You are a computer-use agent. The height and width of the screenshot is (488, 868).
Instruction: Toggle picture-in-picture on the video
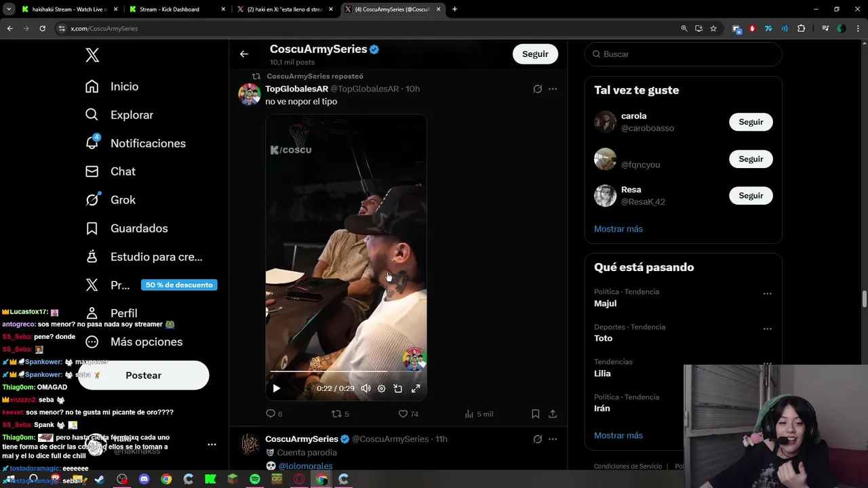398,388
